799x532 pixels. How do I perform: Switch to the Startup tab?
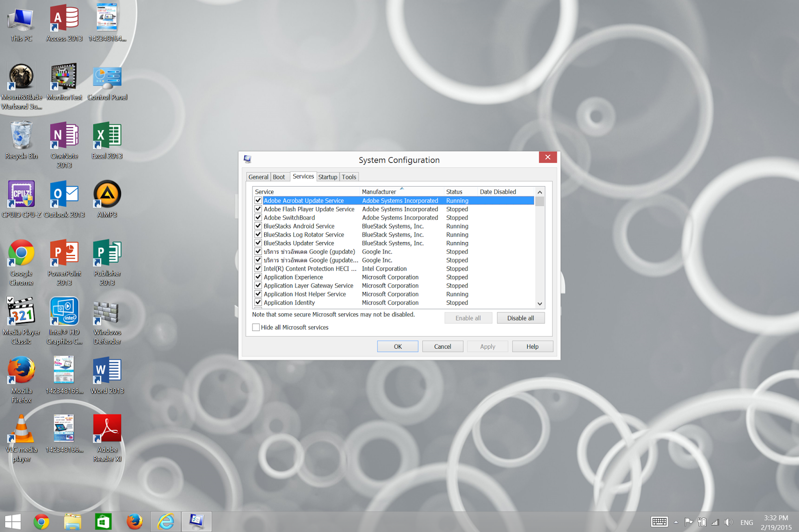point(328,177)
